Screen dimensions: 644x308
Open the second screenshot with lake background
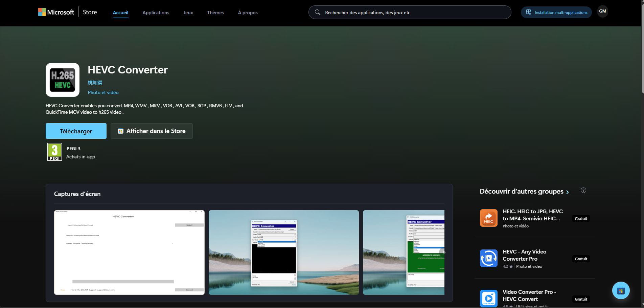click(x=284, y=252)
